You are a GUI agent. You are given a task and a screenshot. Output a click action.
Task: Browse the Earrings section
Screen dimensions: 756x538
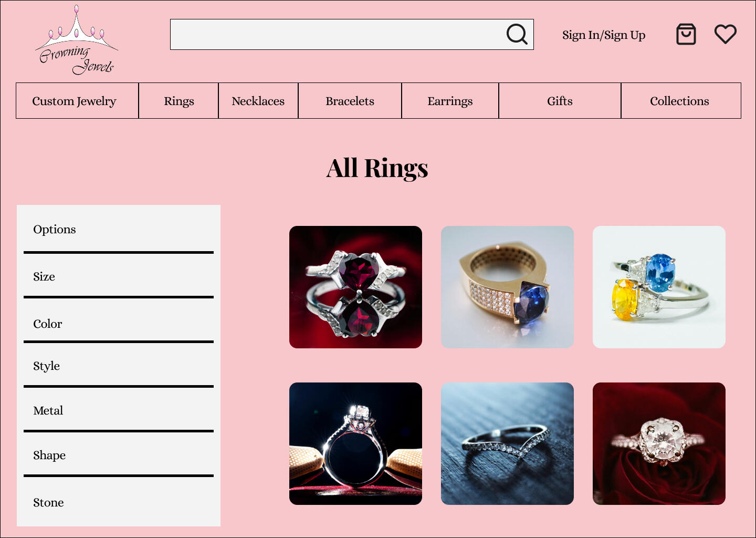[x=450, y=100]
